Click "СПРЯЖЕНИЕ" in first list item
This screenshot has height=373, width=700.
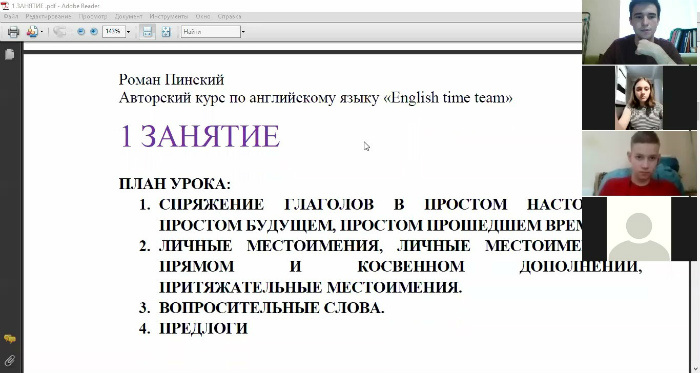pyautogui.click(x=211, y=204)
